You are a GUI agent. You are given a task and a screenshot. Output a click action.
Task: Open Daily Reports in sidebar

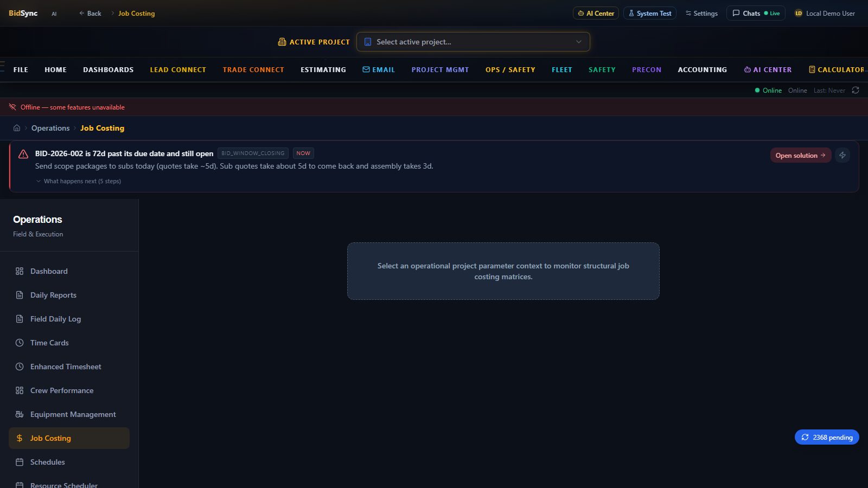[x=69, y=295]
